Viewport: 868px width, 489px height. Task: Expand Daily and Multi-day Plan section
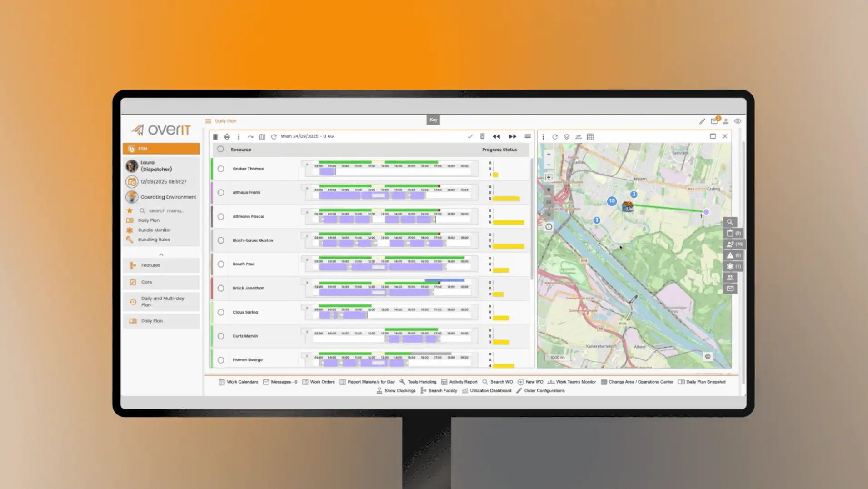click(x=161, y=302)
